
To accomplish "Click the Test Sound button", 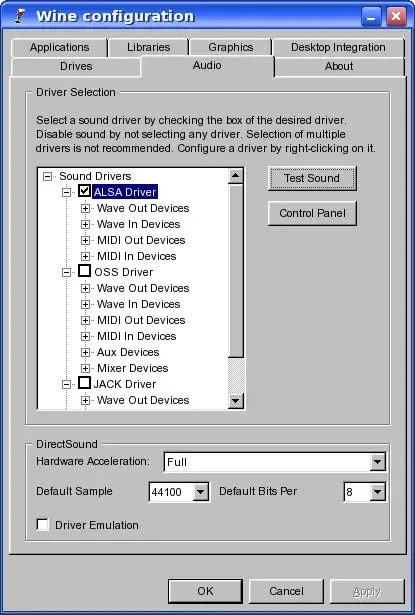I will point(312,178).
